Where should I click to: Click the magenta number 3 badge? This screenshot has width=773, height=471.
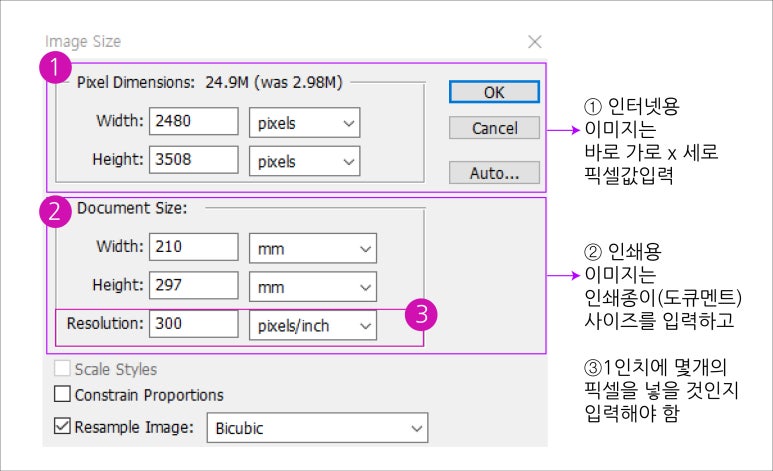click(421, 314)
